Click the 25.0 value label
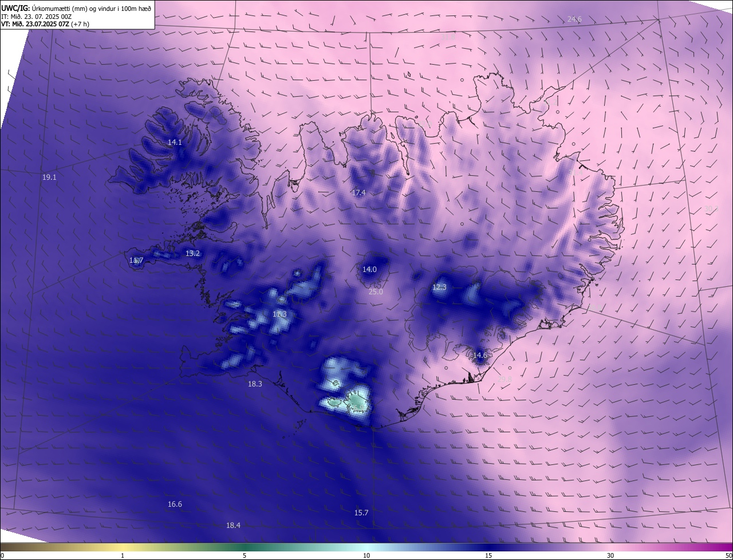Screen dimensions: 733x560 376,291
